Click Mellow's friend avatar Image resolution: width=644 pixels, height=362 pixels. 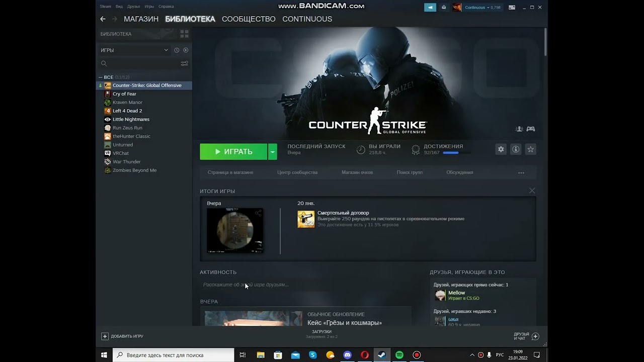click(x=440, y=295)
